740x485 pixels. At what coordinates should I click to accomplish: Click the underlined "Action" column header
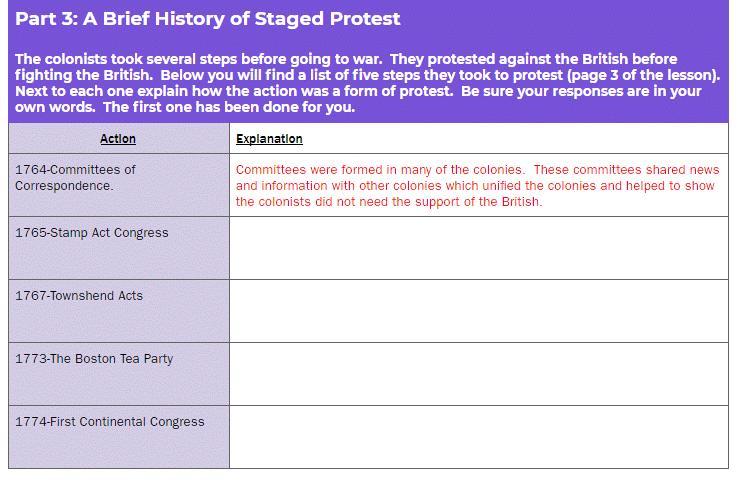[x=118, y=139]
